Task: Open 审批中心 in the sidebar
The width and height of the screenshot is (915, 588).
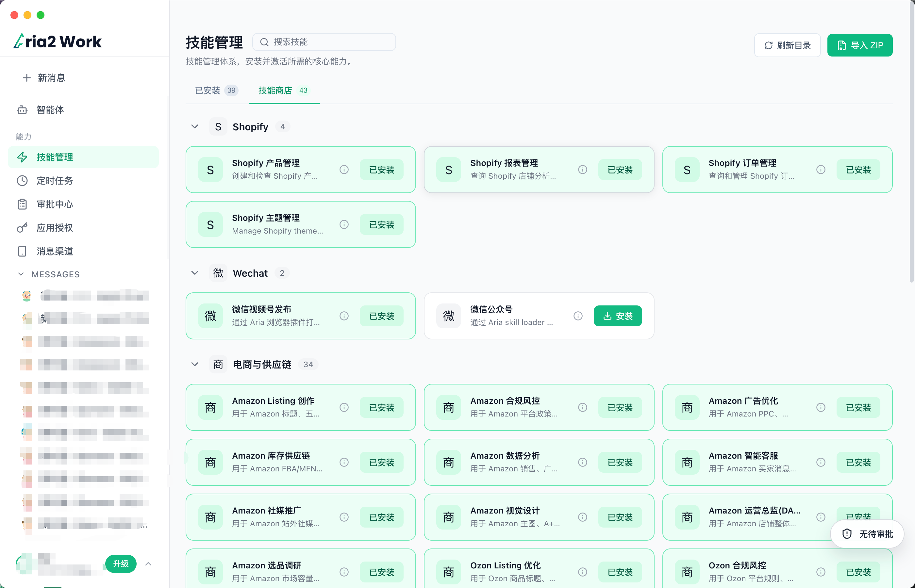Action: tap(83, 204)
